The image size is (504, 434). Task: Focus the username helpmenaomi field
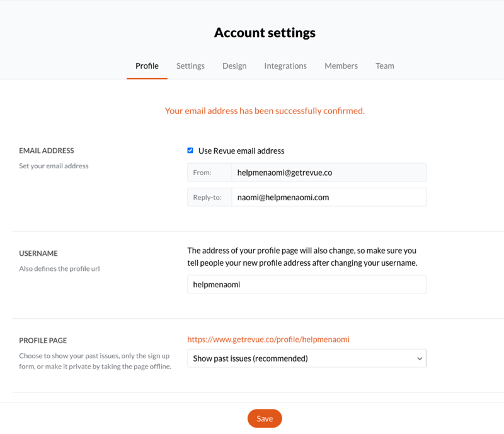point(307,284)
